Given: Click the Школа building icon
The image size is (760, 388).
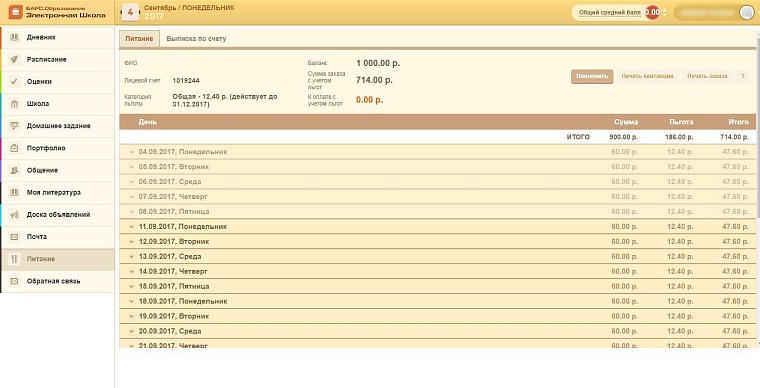Looking at the screenshot, I should pos(15,104).
